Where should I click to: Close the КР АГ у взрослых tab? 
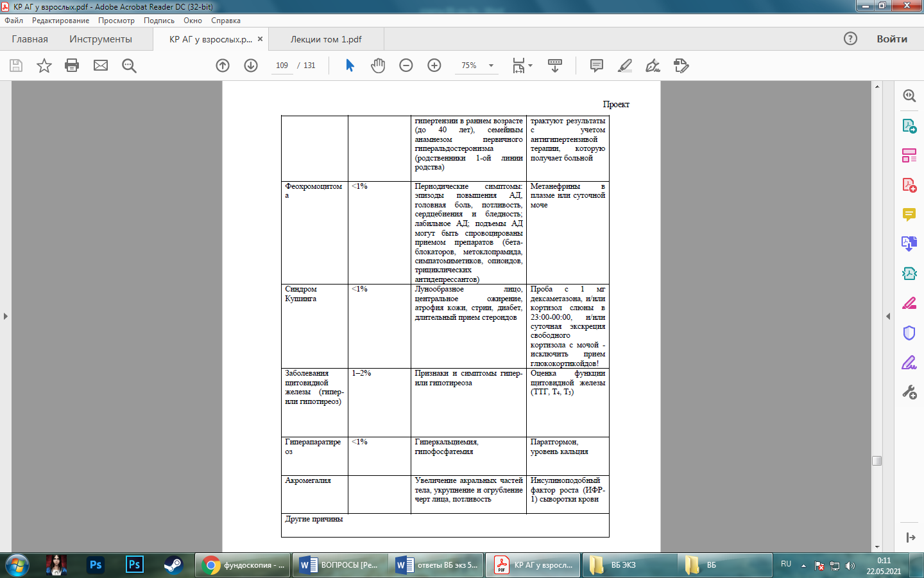(260, 39)
